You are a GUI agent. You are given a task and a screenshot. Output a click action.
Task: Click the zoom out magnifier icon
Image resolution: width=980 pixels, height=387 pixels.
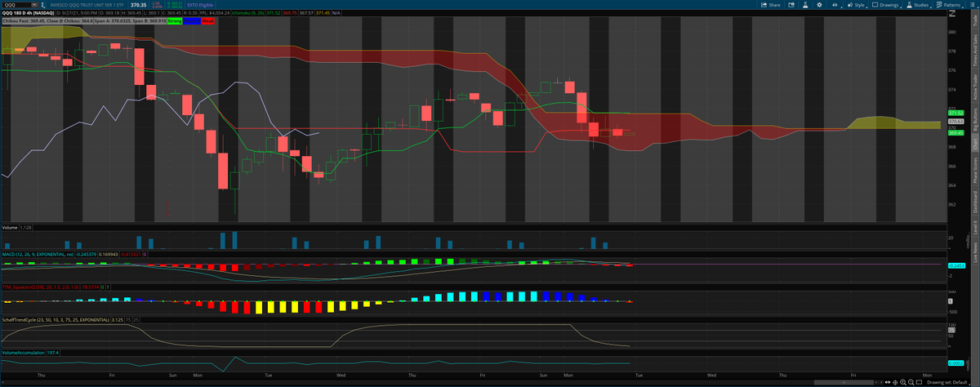point(911,382)
